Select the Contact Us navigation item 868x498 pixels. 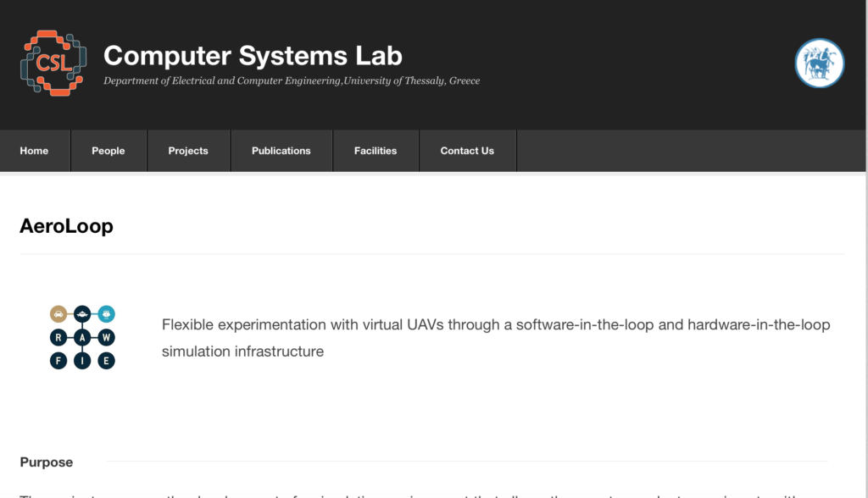[467, 151]
